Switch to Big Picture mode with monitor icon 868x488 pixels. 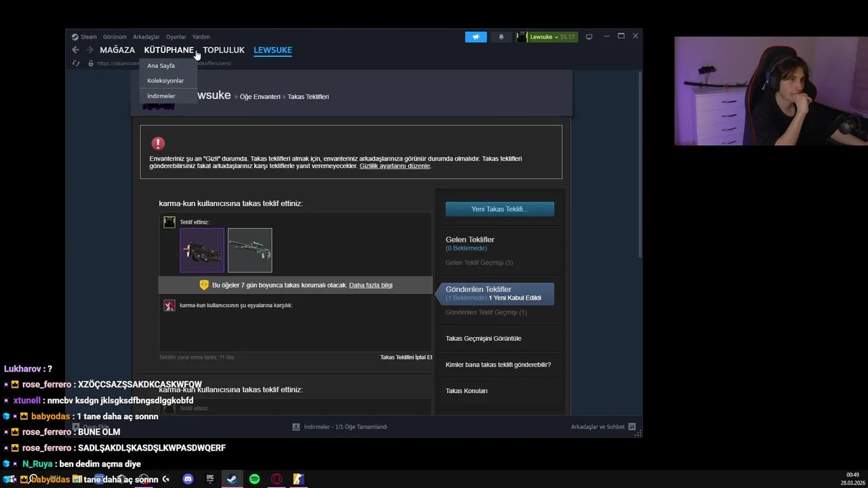tap(589, 37)
